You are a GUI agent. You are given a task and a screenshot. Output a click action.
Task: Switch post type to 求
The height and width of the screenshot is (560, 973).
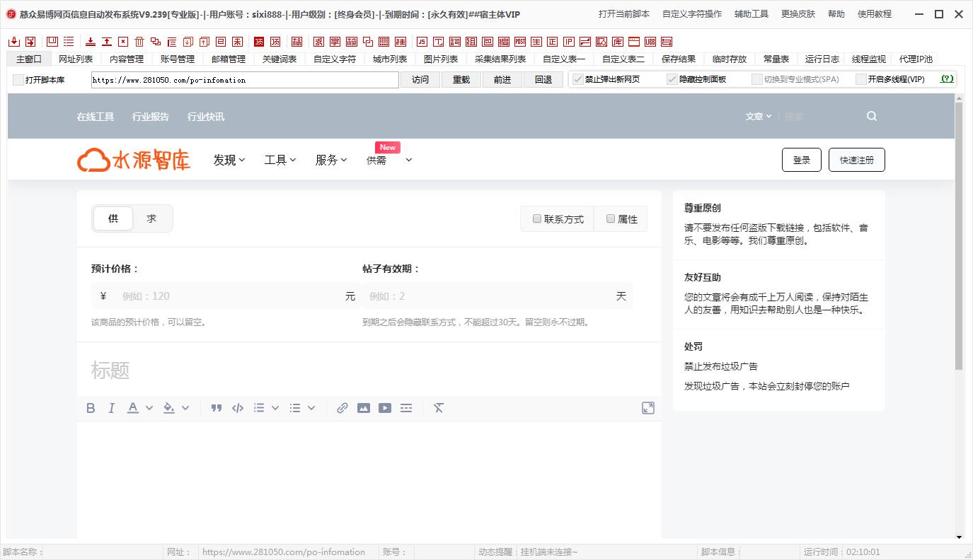[x=151, y=218]
